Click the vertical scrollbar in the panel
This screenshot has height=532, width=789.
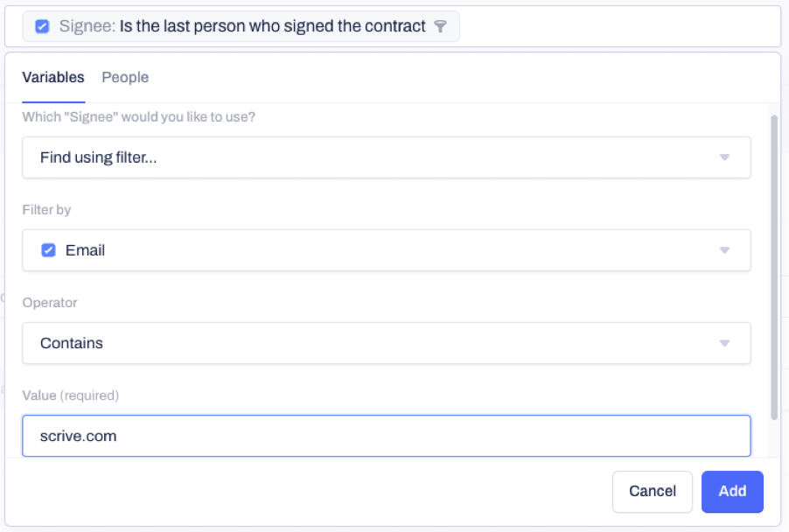pos(774,267)
